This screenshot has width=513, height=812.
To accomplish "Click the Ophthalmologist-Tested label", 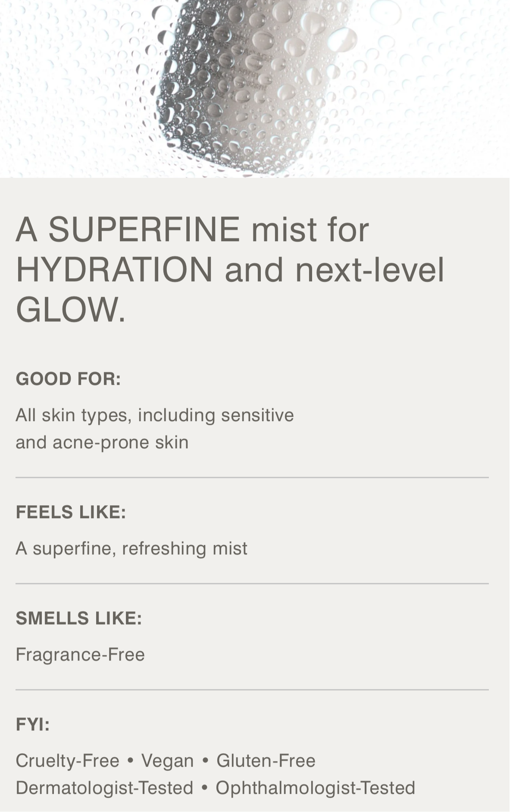I will [x=315, y=788].
